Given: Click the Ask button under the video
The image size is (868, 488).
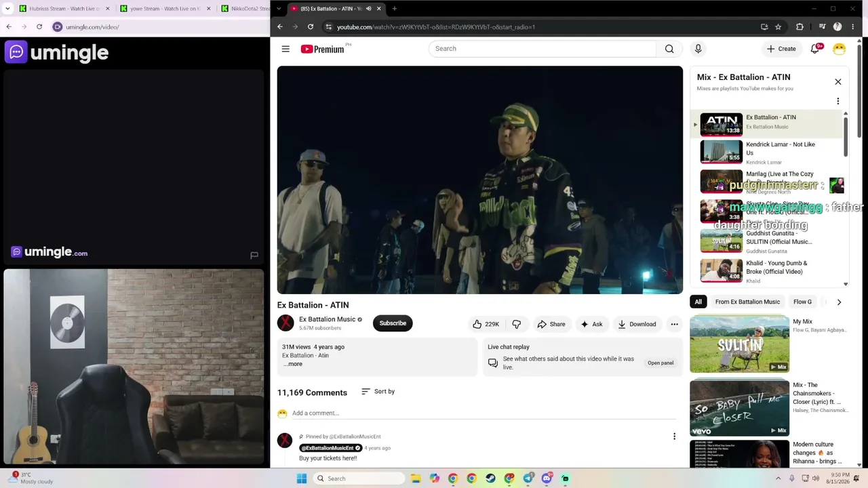Looking at the screenshot, I should point(591,324).
